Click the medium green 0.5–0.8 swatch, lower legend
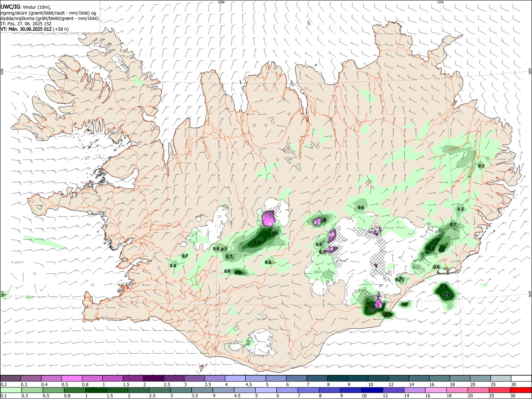The width and height of the screenshot is (532, 399). (x=53, y=390)
